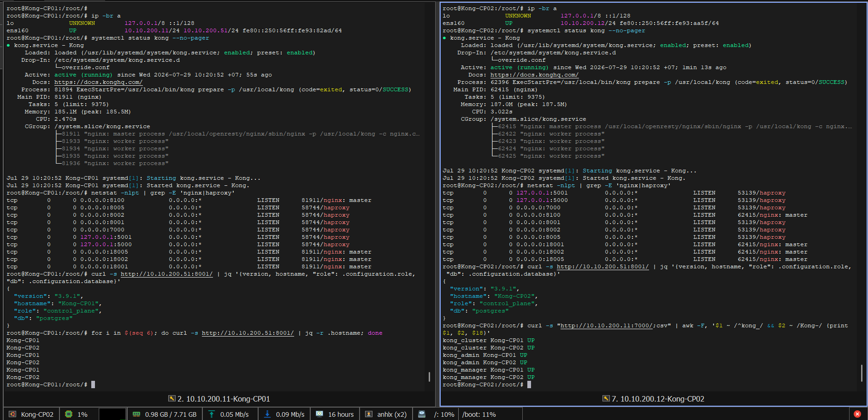
Task: Click the anhlx (x2) users entry
Action: [x=392, y=414]
